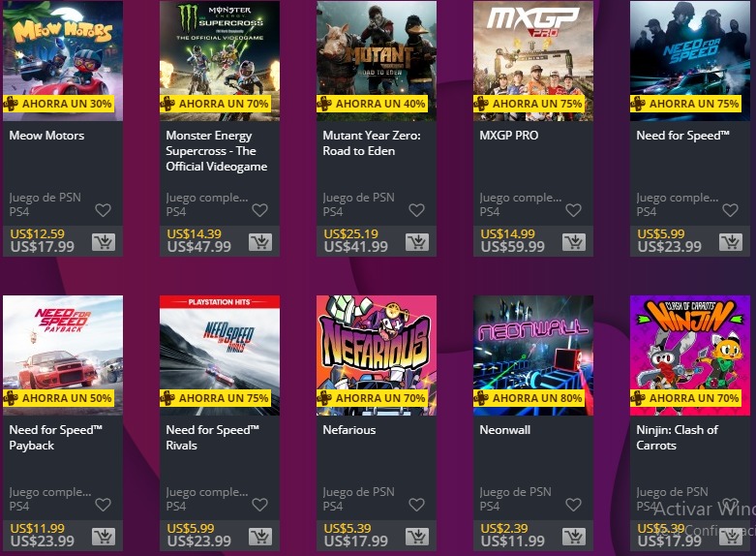Add Need for Speed Rivals to cart

pyautogui.click(x=260, y=537)
